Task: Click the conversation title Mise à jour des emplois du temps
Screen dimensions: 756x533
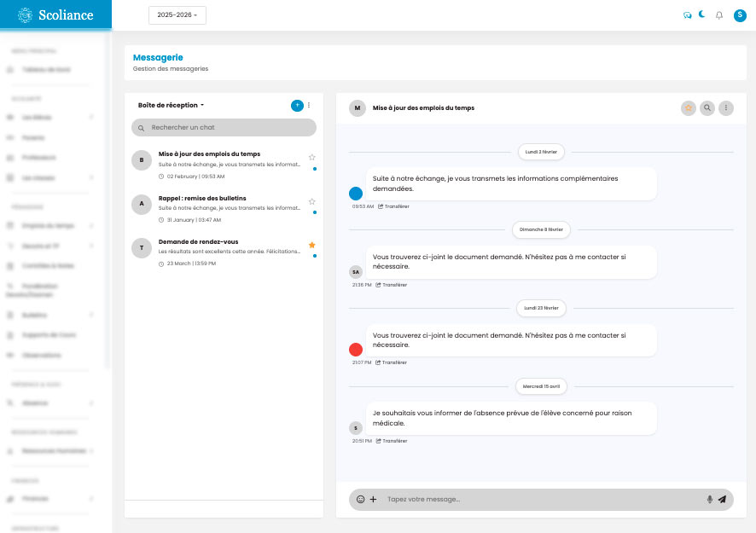Action: [423, 108]
